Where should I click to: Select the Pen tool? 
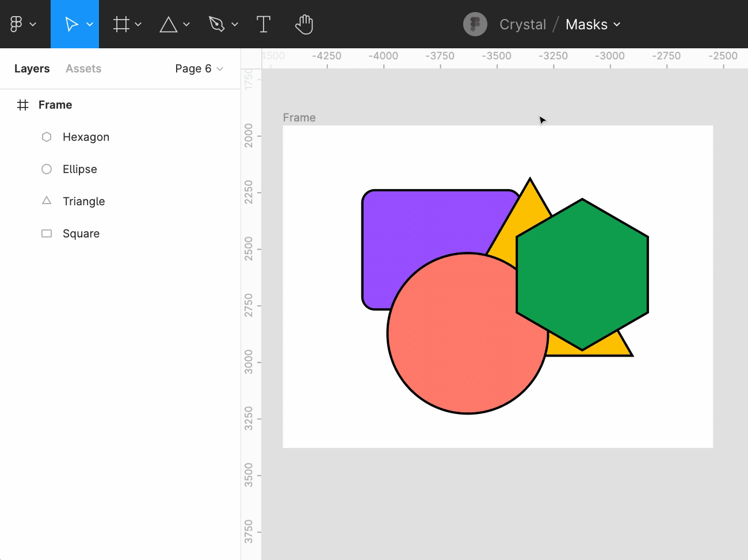(216, 24)
